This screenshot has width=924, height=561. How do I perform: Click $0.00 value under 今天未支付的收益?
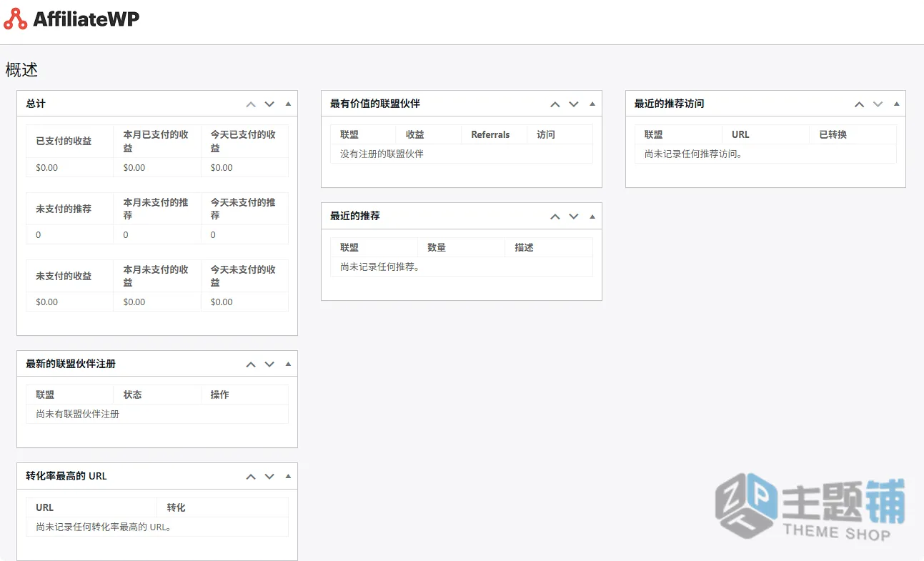point(222,302)
